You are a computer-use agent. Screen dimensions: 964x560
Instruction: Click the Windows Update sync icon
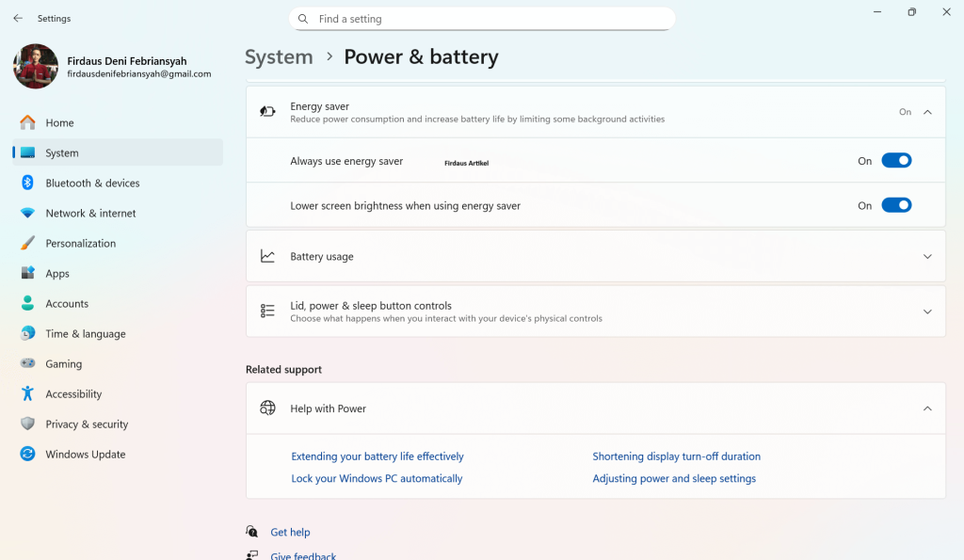27,454
